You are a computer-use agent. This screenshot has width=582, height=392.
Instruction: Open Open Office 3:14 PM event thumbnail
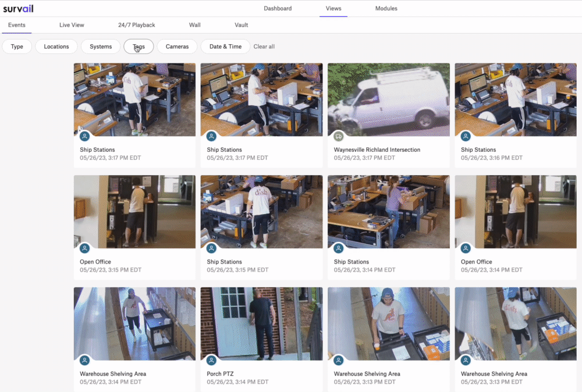tap(516, 212)
